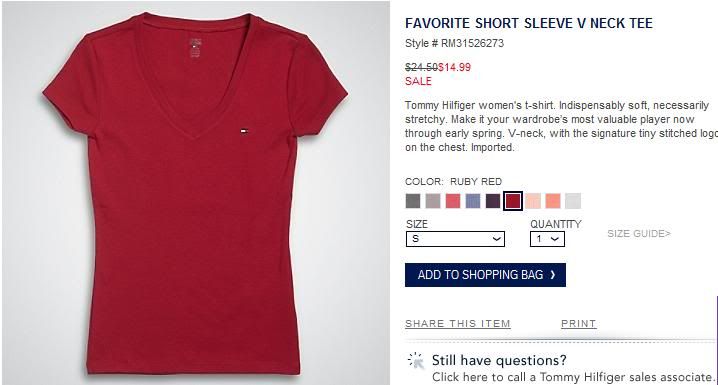Click the cursor icon beside Still have questions
This screenshot has width=718, height=385.
click(x=416, y=361)
